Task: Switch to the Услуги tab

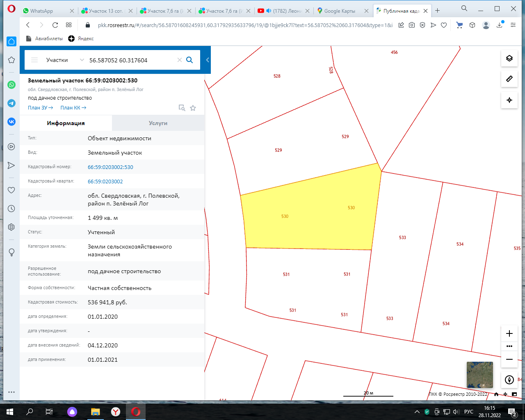Action: [158, 123]
